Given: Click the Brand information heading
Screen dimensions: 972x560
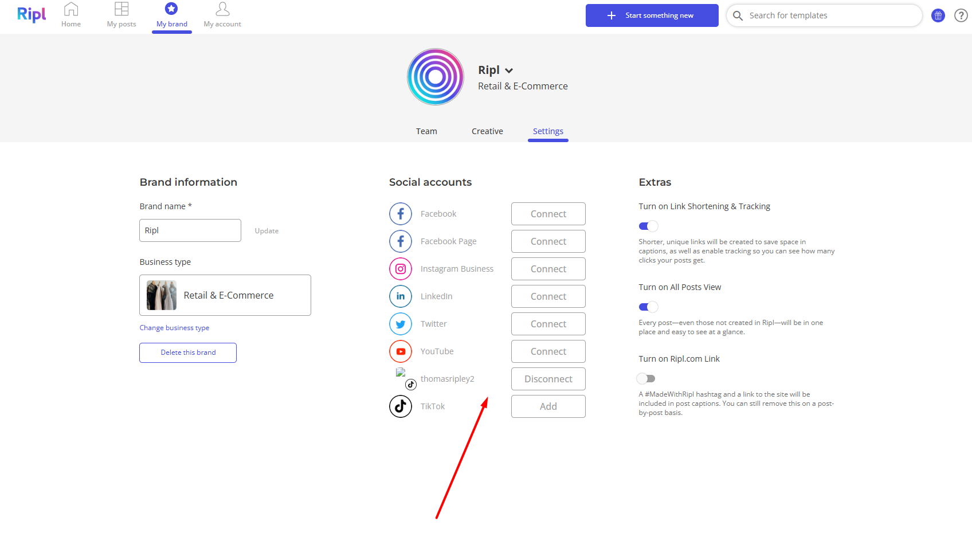Looking at the screenshot, I should 189,182.
